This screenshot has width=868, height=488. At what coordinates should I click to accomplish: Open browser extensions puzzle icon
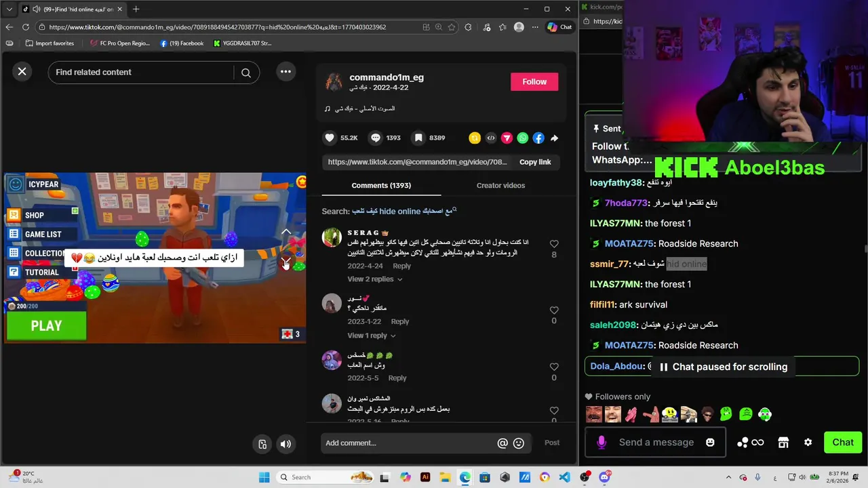click(468, 27)
